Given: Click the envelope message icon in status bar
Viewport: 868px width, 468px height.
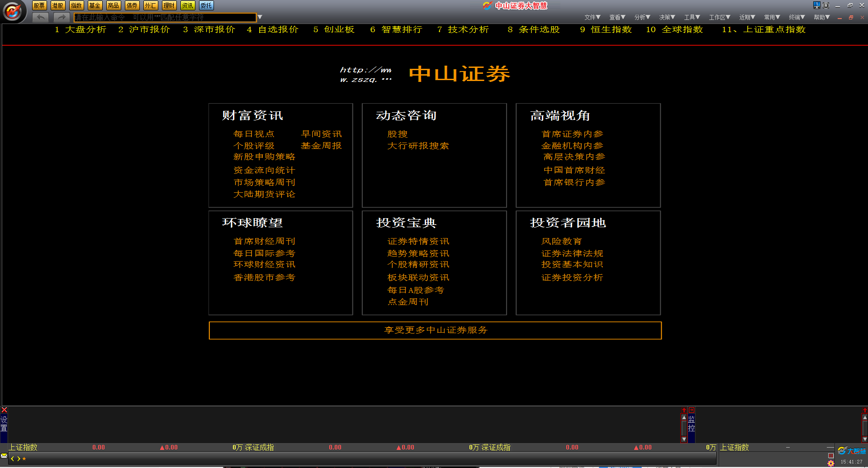Looking at the screenshot, I should [4, 455].
